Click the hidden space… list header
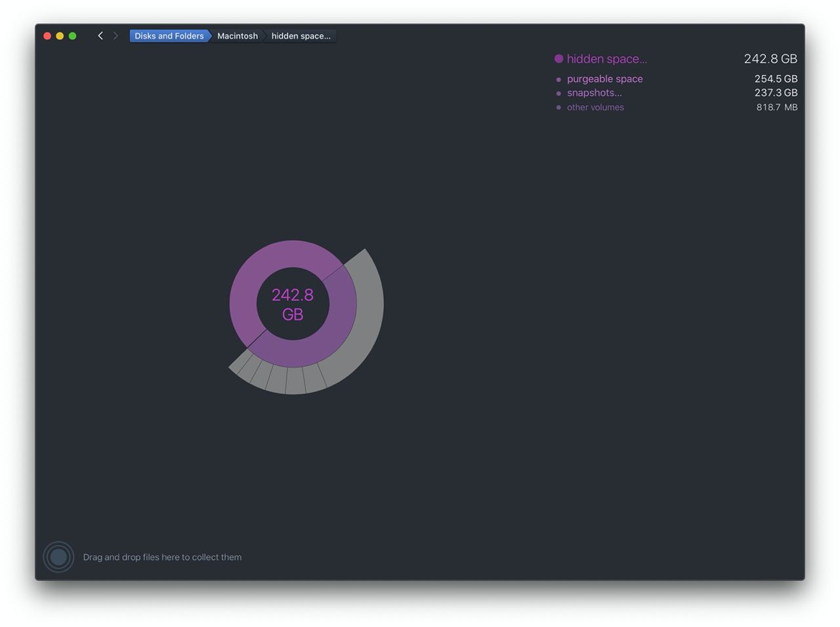Image resolution: width=840 pixels, height=627 pixels. (x=606, y=59)
